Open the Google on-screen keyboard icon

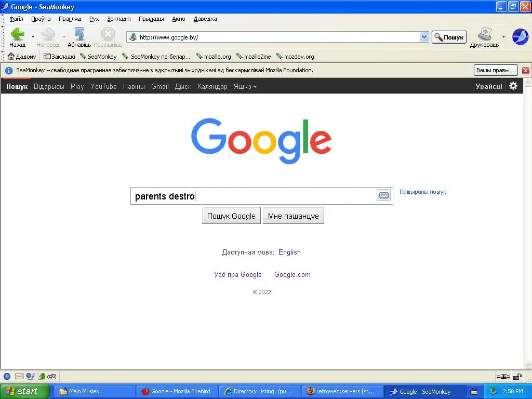point(383,195)
